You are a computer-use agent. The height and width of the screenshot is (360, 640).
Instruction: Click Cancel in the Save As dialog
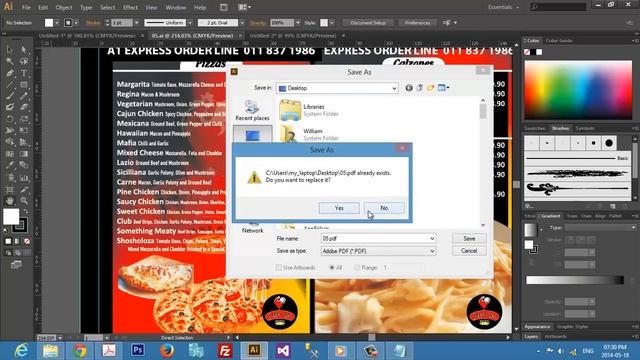(x=469, y=251)
